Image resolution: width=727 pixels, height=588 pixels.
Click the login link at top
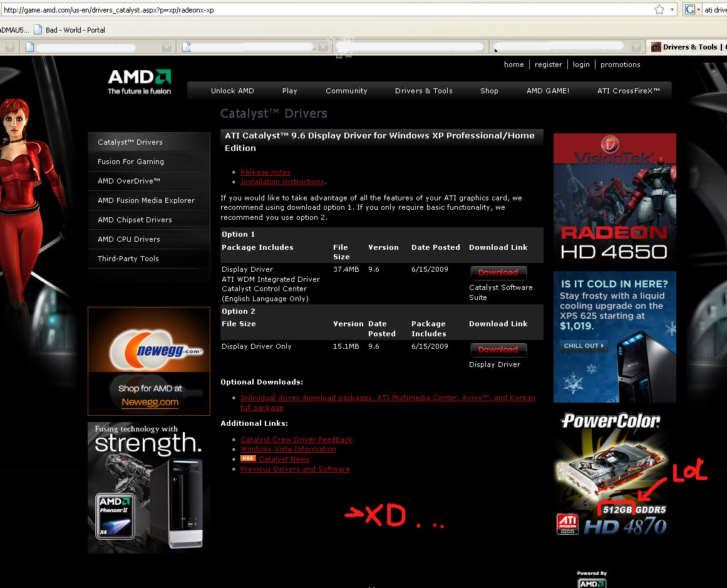(x=580, y=64)
